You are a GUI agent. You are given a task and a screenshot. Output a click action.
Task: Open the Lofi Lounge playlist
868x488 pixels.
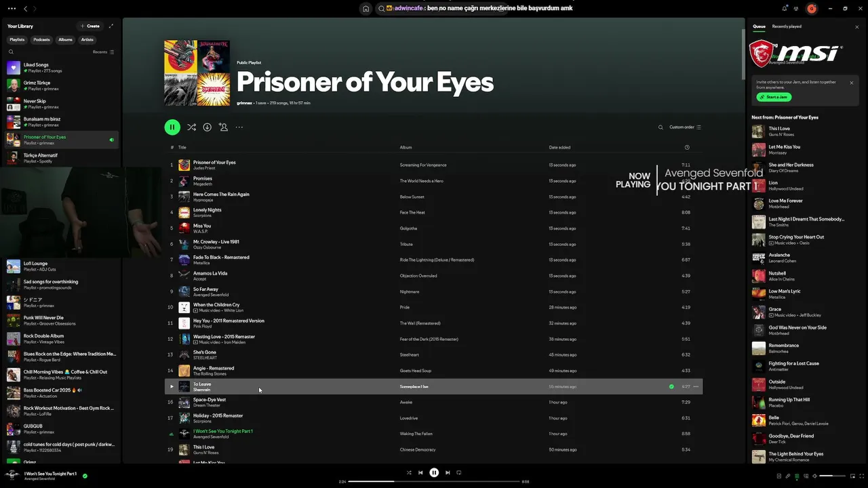(62, 266)
